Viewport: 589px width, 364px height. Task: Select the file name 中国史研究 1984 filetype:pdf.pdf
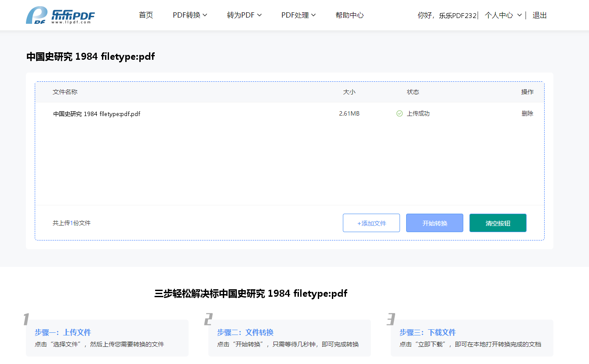click(97, 114)
